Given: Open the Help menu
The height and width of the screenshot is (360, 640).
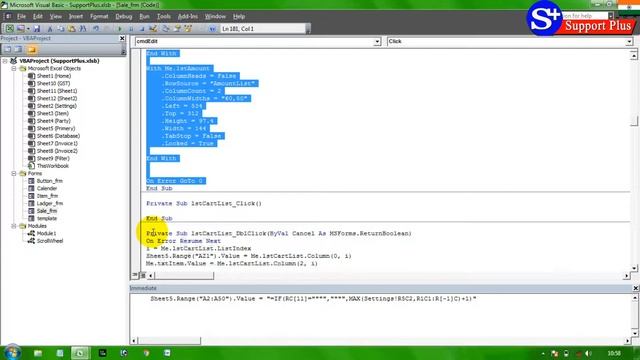Looking at the screenshot, I should (239, 17).
